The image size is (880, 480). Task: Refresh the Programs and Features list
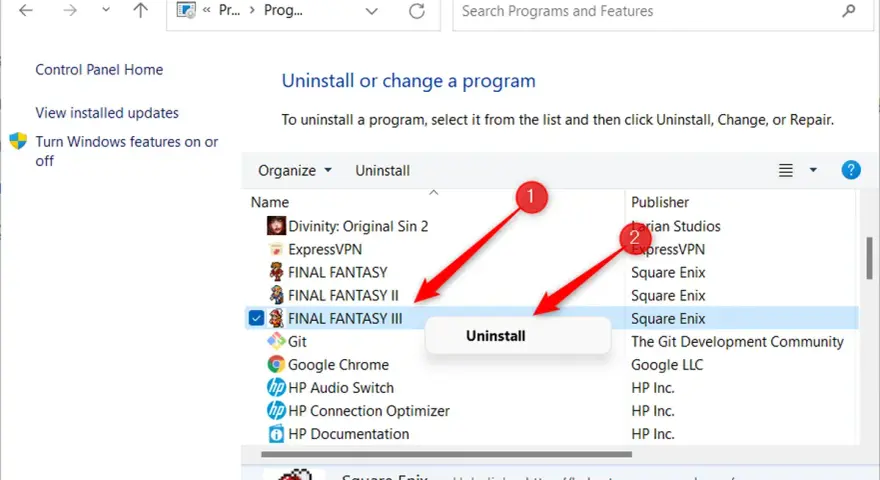pyautogui.click(x=416, y=11)
